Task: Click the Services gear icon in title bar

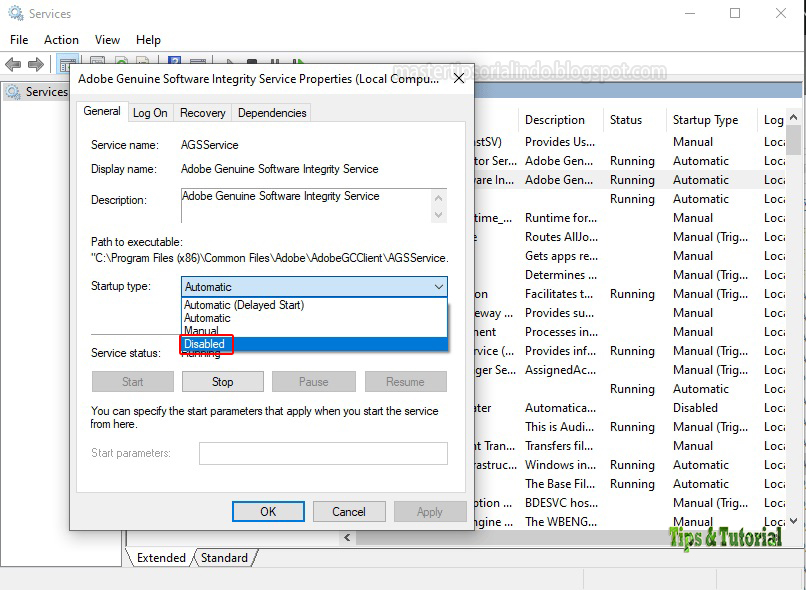Action: [15, 13]
